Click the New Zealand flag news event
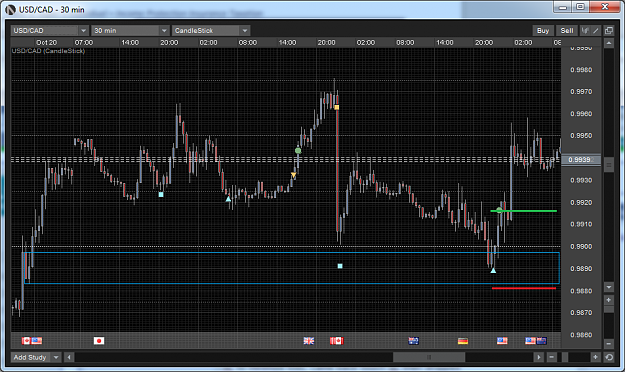 coord(541,341)
